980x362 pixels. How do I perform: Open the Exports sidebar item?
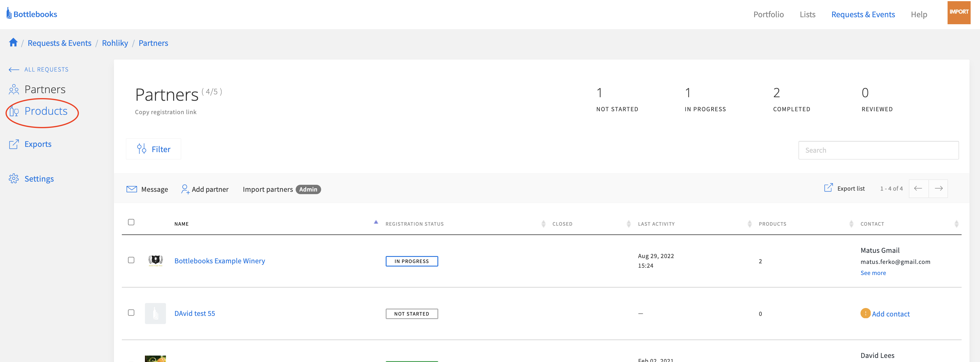(38, 144)
